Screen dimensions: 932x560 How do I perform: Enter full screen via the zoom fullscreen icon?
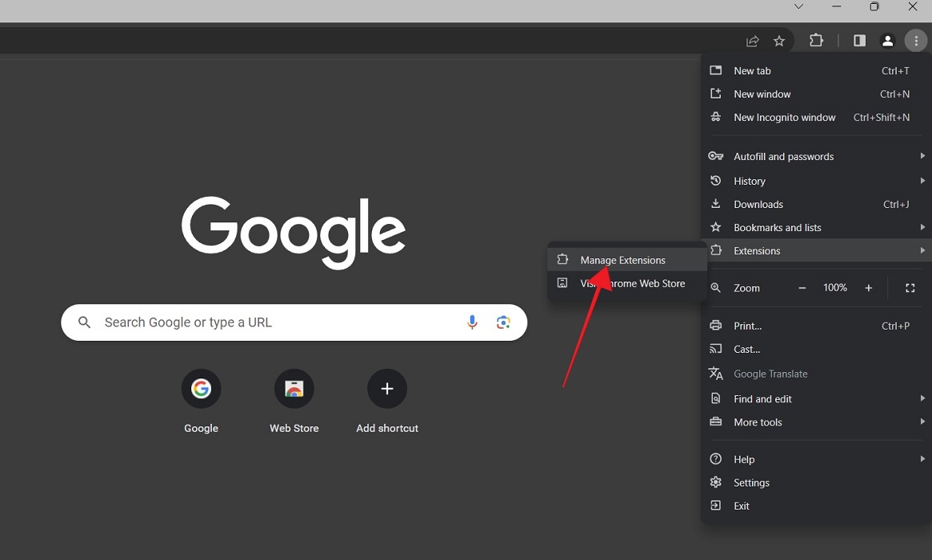point(910,287)
